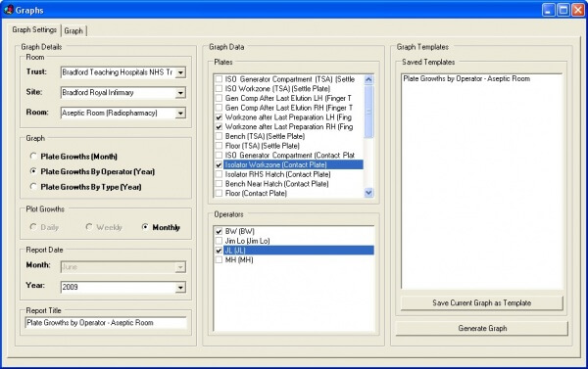The width and height of the screenshot is (588, 369).
Task: Open the Site dropdown
Action: (180, 93)
